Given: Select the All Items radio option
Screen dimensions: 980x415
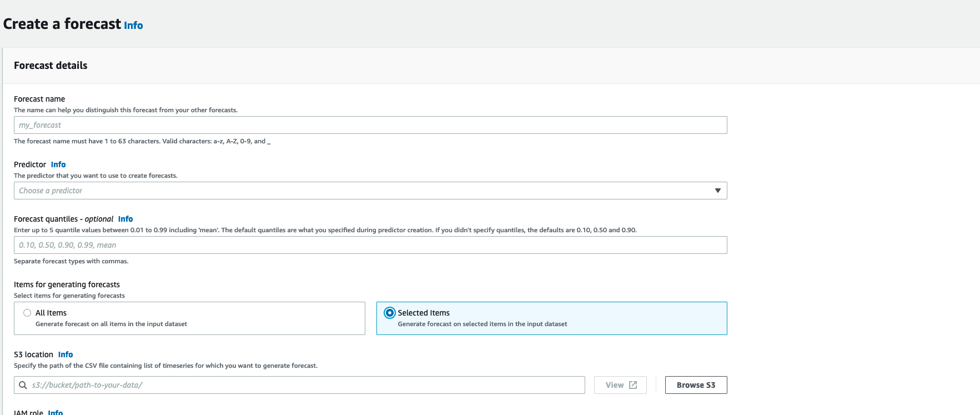Looking at the screenshot, I should (x=27, y=313).
